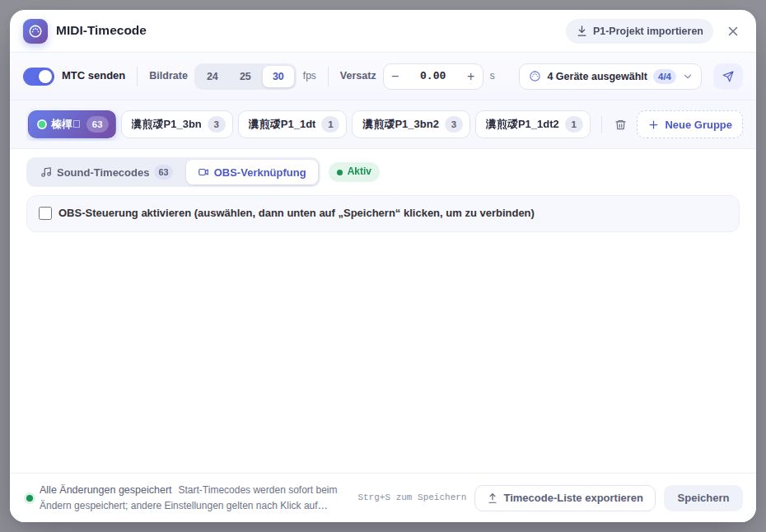Image resolution: width=766 pixels, height=532 pixels.
Task: Toggle the MTC senden switch
Action: pos(39,77)
